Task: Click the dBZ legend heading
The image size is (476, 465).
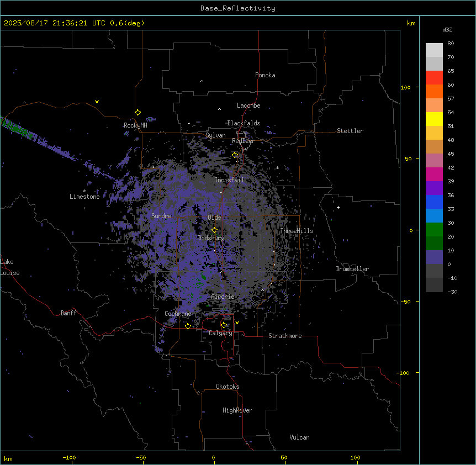Action: tap(447, 29)
